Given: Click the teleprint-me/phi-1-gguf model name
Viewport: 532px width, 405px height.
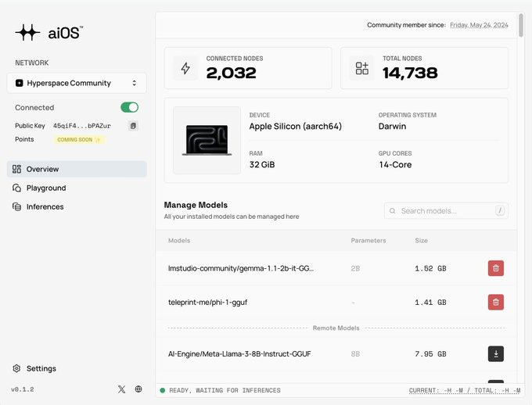Looking at the screenshot, I should point(207,303).
